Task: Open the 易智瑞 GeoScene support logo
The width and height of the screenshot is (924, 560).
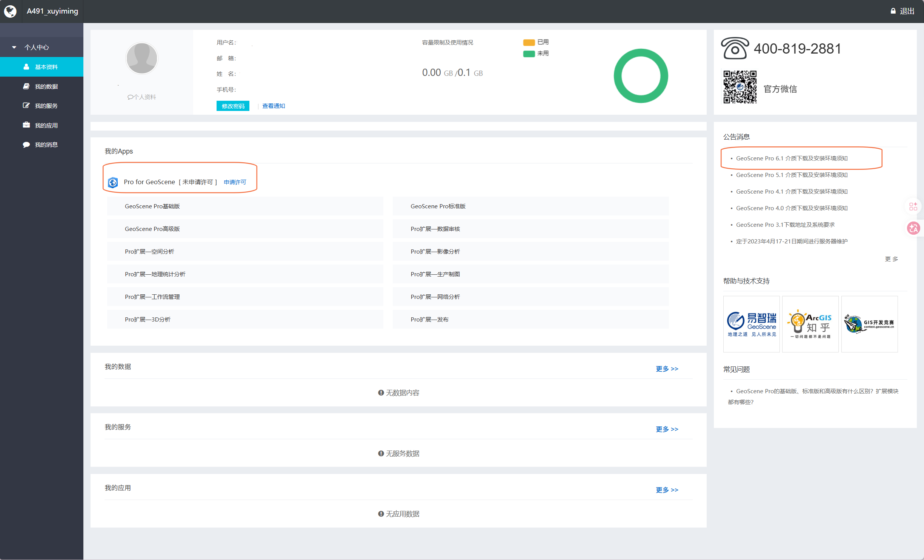Action: (x=751, y=324)
